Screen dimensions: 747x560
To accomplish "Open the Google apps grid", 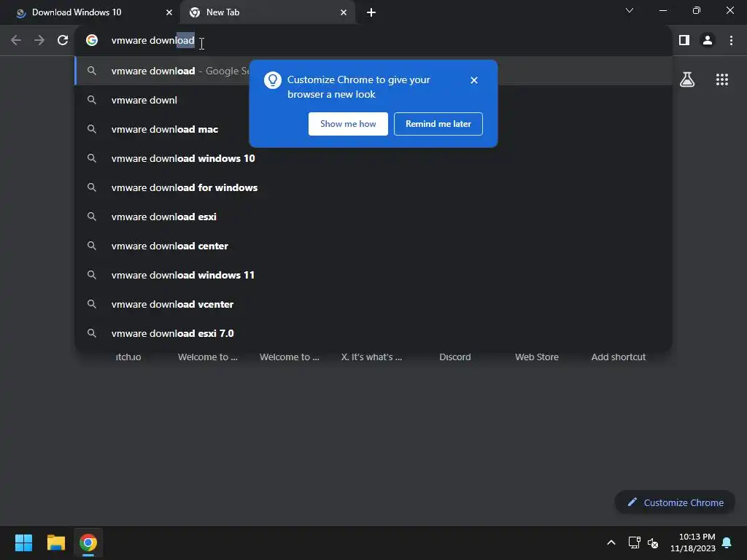I will tap(721, 79).
